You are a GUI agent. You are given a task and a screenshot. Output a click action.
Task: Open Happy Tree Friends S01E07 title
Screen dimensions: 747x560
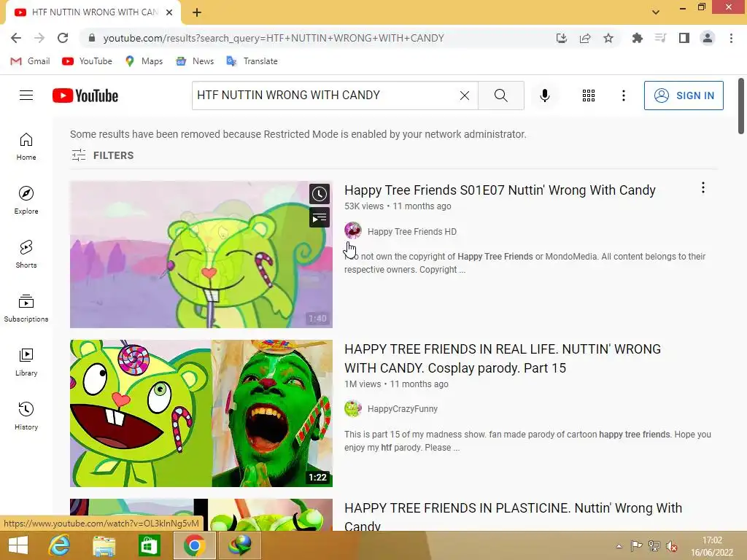500,190
